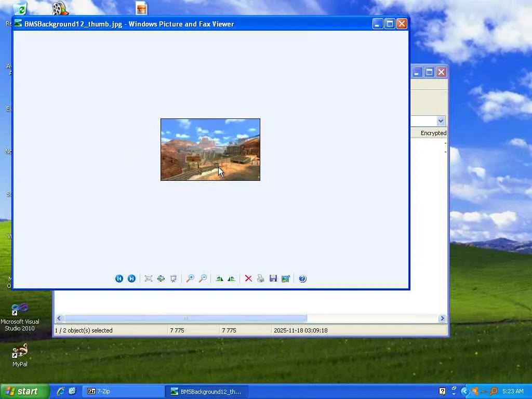This screenshot has height=399, width=532.
Task: Click the displayed BMSBackground12 picture
Action: [210, 150]
